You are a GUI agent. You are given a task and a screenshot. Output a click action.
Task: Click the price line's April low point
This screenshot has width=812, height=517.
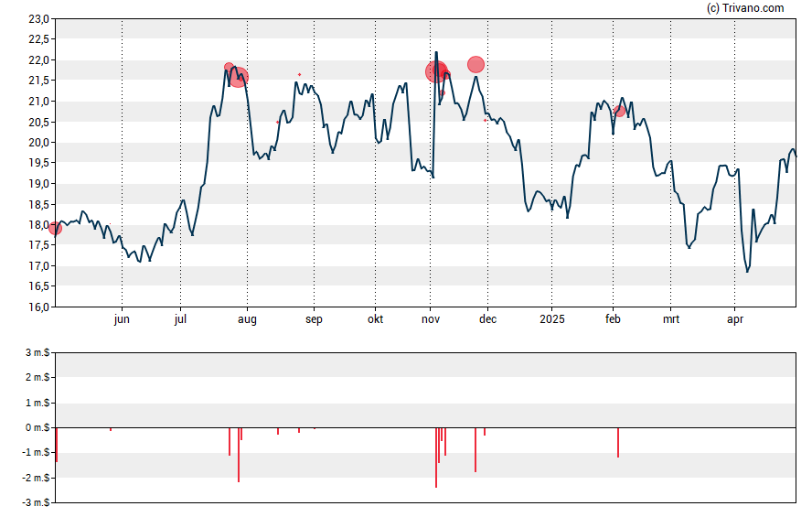pos(747,271)
